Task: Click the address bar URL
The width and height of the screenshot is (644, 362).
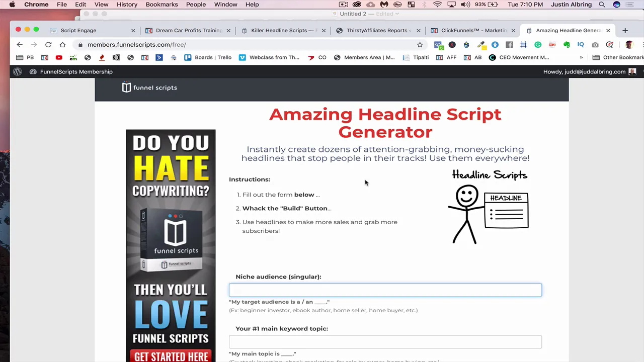Action: (136, 45)
